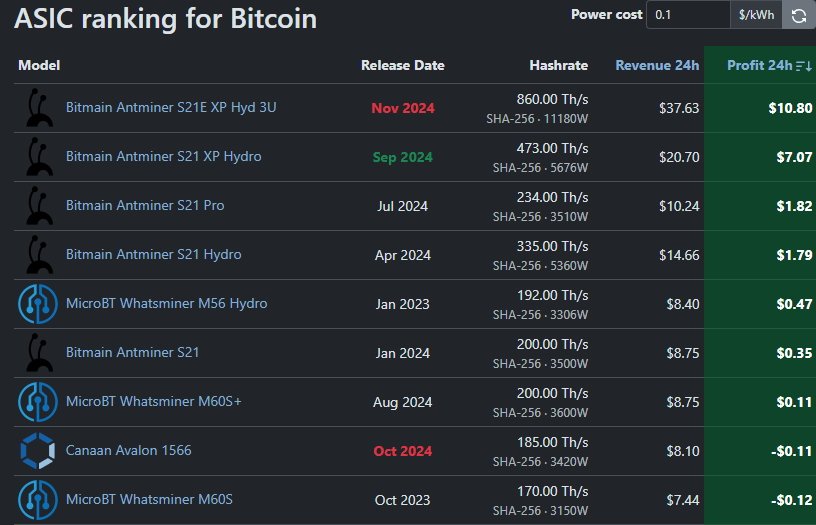
Task: Click the Bitmain logo beside Antminer S21 Pro
Action: (39, 206)
